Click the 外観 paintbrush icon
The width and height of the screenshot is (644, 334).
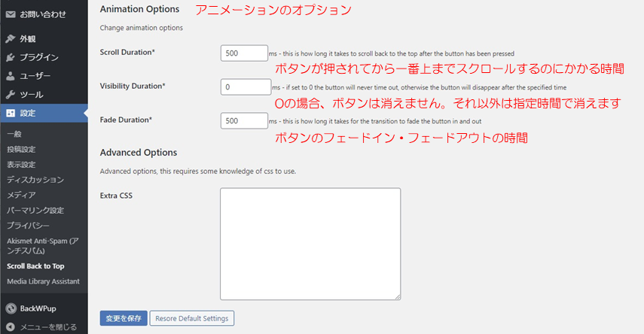11,38
